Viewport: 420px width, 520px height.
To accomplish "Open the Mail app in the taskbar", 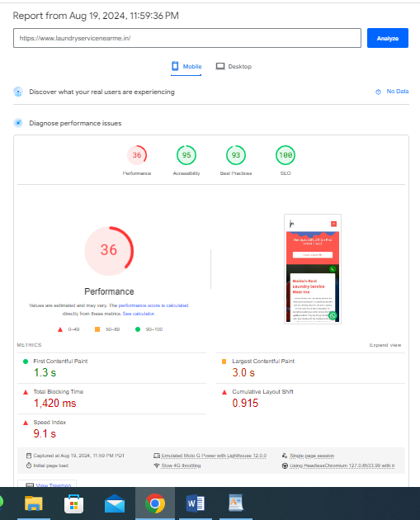I will [x=115, y=503].
